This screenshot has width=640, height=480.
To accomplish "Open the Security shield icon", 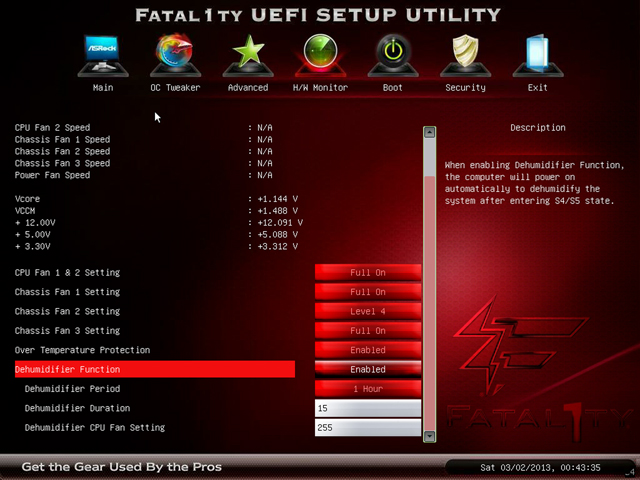I will tap(465, 56).
